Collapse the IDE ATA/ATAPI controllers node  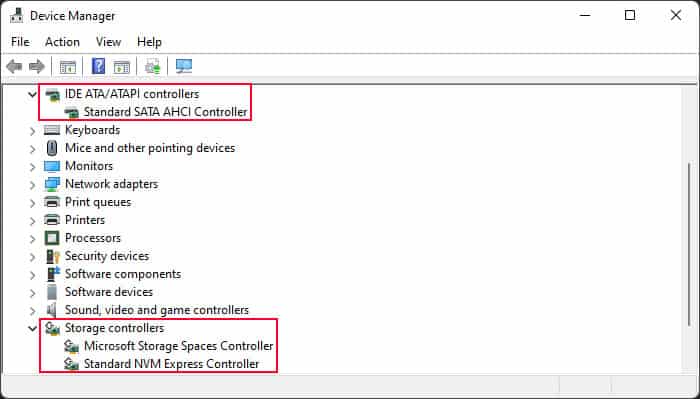[32, 95]
